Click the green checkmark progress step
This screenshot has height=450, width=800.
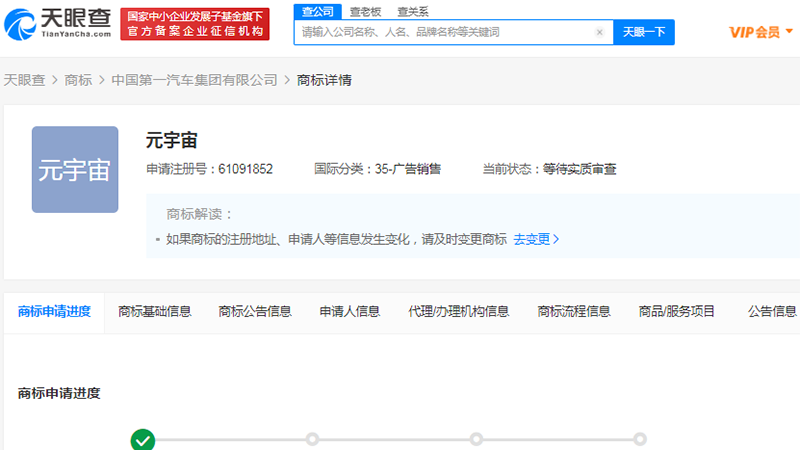(143, 439)
